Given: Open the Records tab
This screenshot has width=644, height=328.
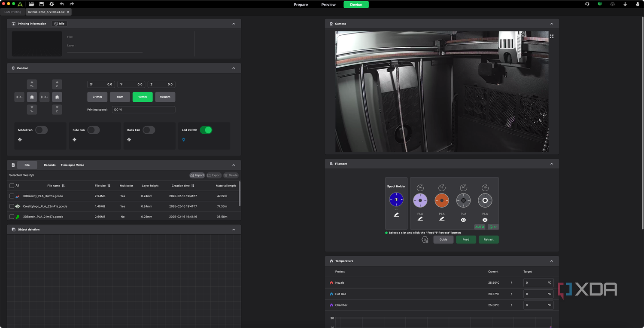Looking at the screenshot, I should [x=49, y=165].
